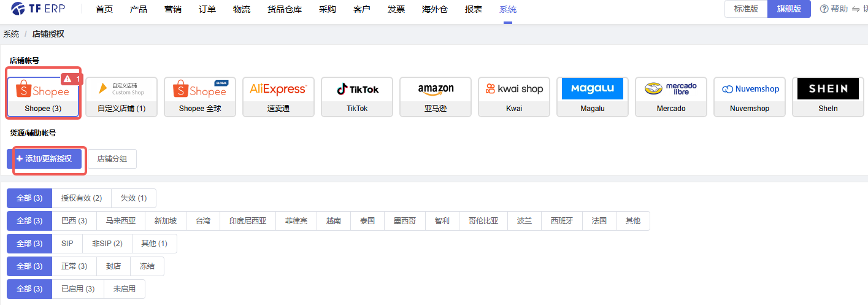Filter by 失效 (1)
Image resolution: width=868 pixels, height=305 pixels.
134,198
